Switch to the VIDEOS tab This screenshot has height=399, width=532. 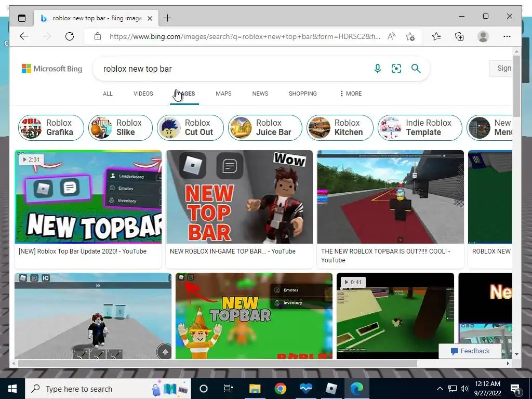(143, 94)
